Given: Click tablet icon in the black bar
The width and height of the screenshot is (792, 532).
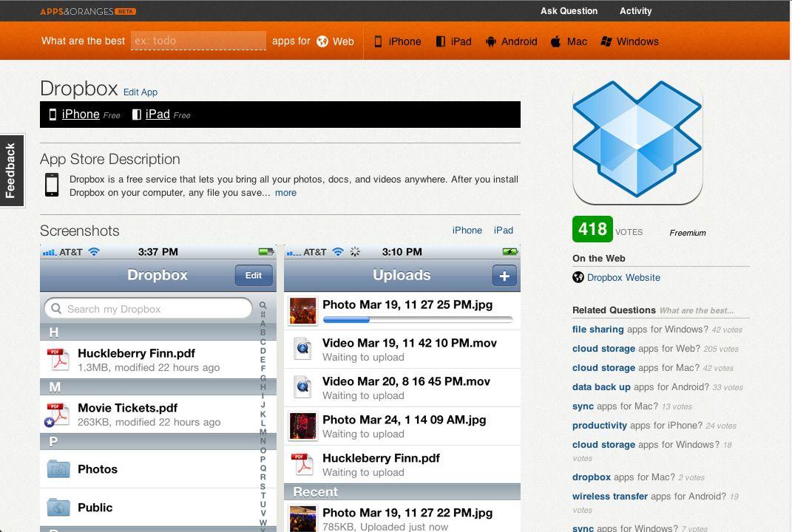Looking at the screenshot, I should point(136,115).
